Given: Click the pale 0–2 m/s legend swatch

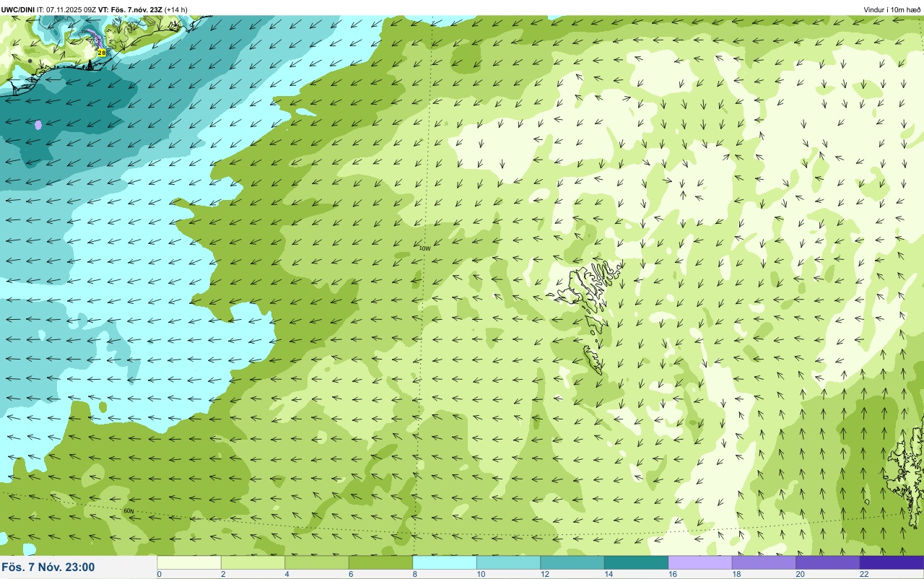Looking at the screenshot, I should tap(189, 562).
